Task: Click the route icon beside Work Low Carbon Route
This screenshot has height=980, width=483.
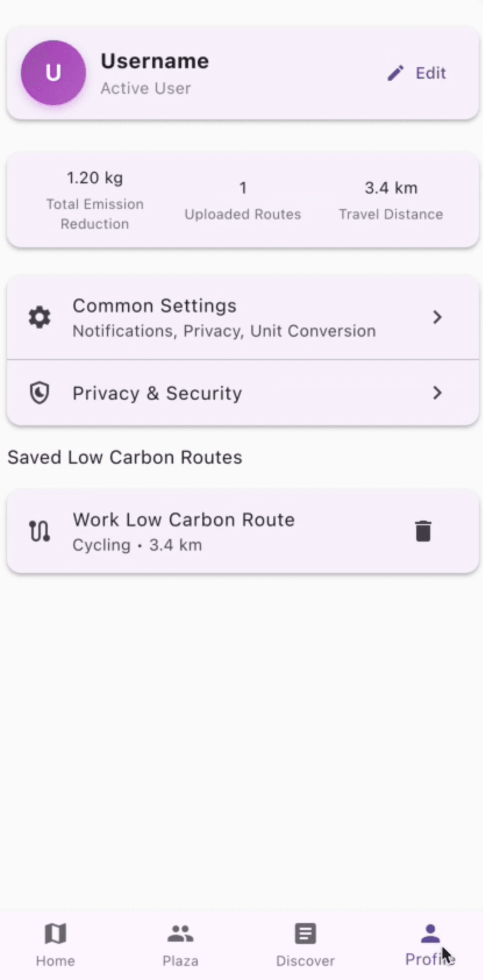Action: 40,531
